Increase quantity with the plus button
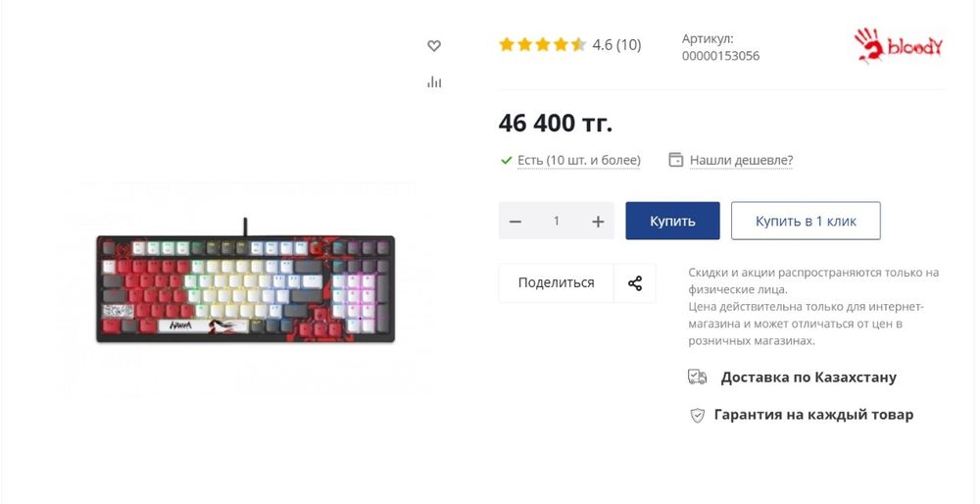 click(598, 222)
